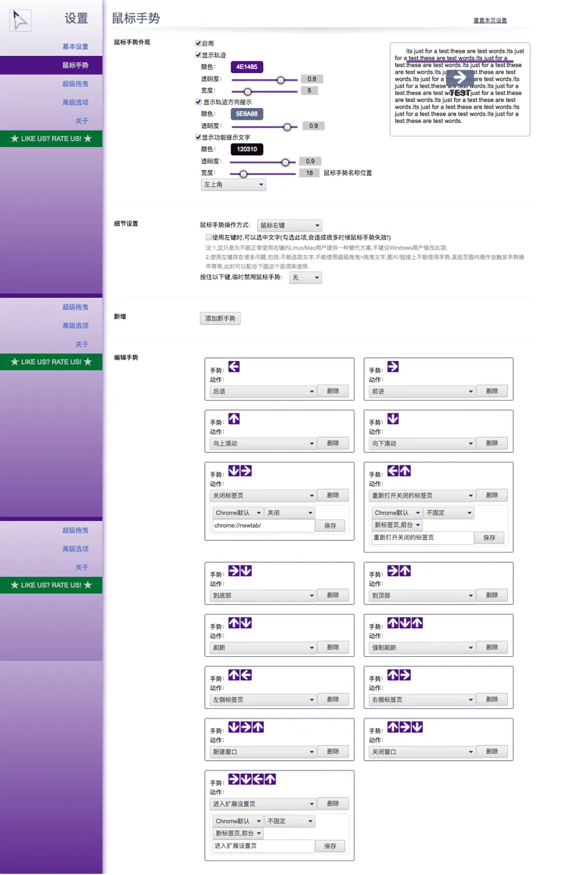Toggle the 显示轨迹方向提示 checkbox
The width and height of the screenshot is (588, 875).
pyautogui.click(x=198, y=102)
